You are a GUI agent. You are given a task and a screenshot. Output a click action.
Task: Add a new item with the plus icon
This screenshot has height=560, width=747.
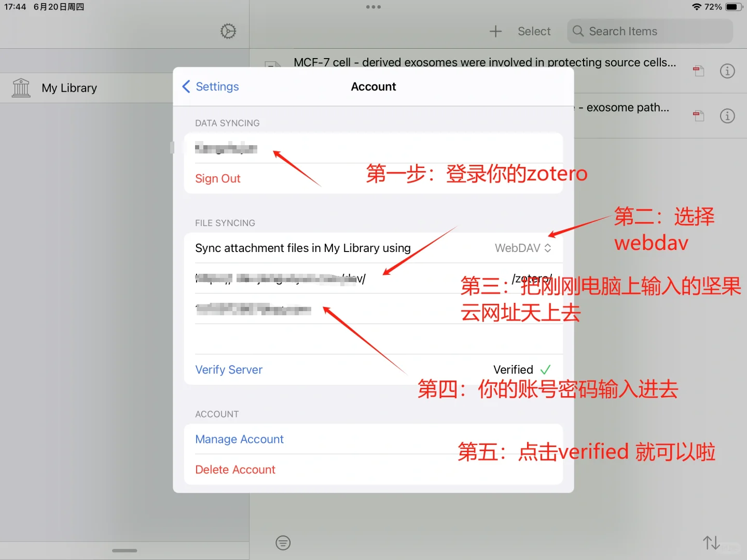pos(495,31)
